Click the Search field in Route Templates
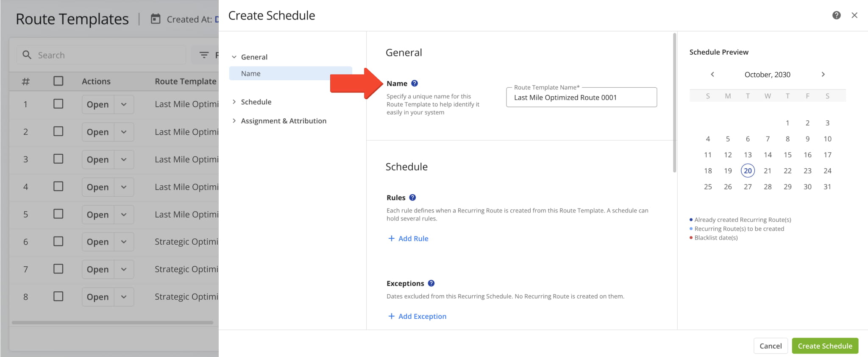Screen dimensions: 868x357 101,55
